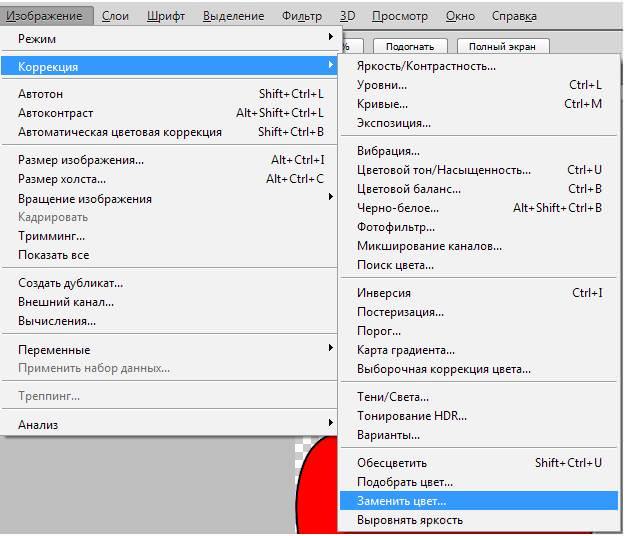Image resolution: width=626 pixels, height=536 pixels.
Task: Expand the Анализ submenu
Action: (x=170, y=424)
